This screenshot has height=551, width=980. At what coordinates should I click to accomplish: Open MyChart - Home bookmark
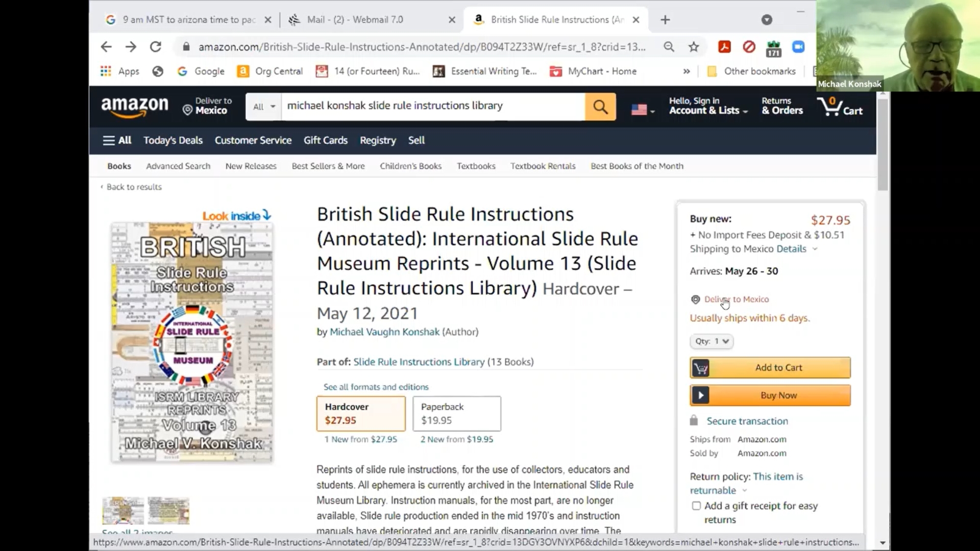click(x=593, y=71)
